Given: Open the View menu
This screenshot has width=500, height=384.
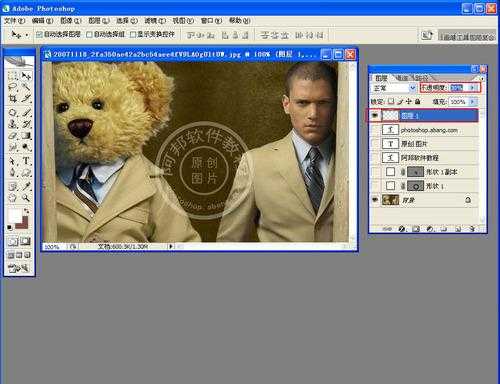Looking at the screenshot, I should click(x=183, y=21).
